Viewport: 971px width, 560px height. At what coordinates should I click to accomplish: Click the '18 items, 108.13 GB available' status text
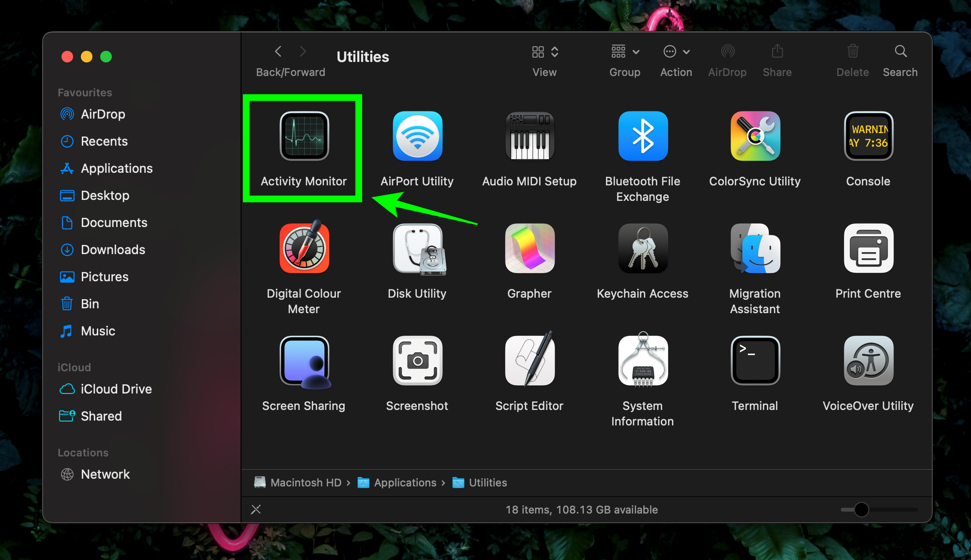[x=581, y=510]
